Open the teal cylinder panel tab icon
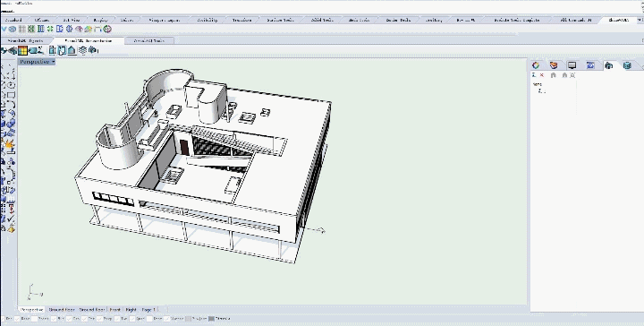The width and height of the screenshot is (644, 326). click(x=627, y=65)
